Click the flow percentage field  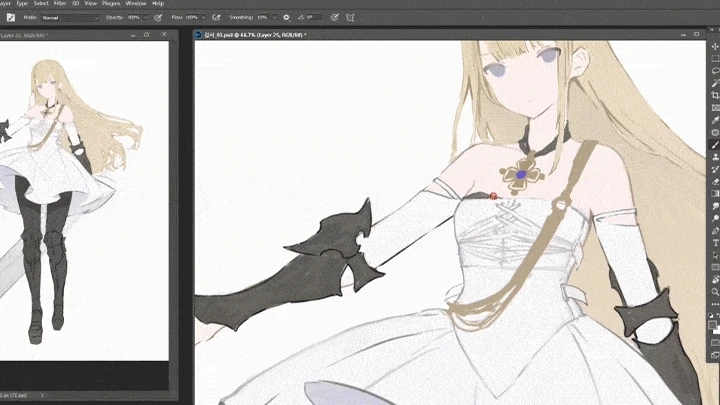[191, 17]
